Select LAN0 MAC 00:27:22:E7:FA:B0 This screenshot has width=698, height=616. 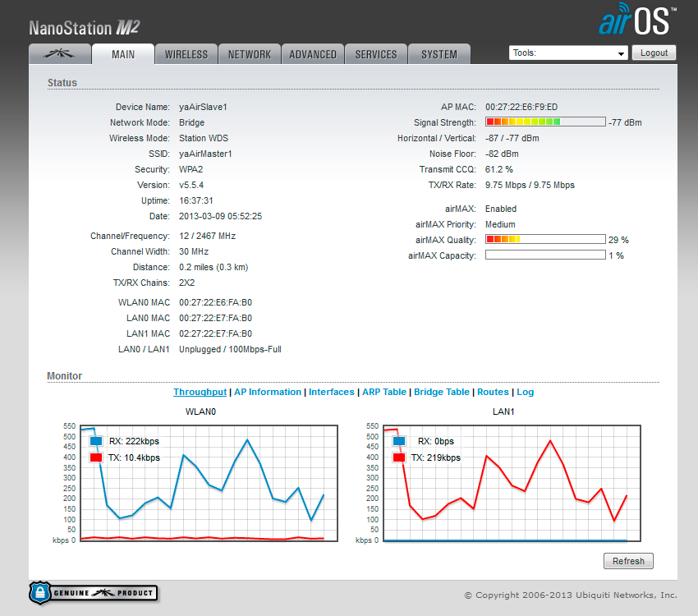[215, 318]
